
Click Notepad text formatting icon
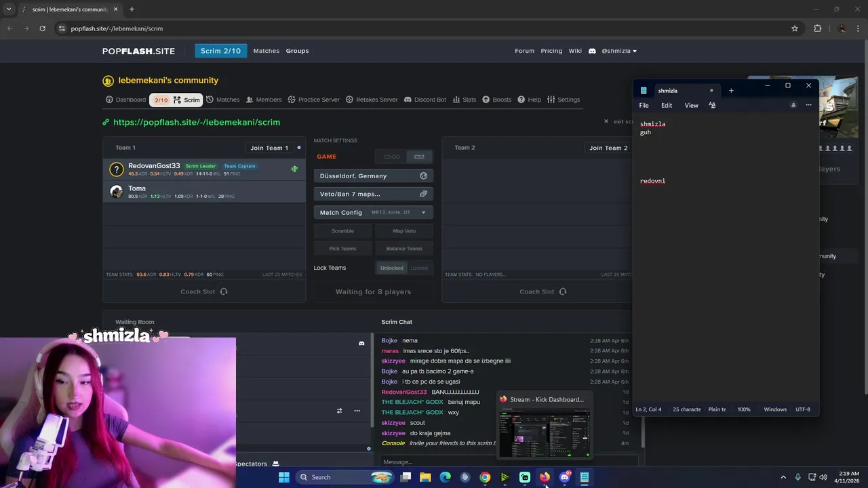click(712, 105)
